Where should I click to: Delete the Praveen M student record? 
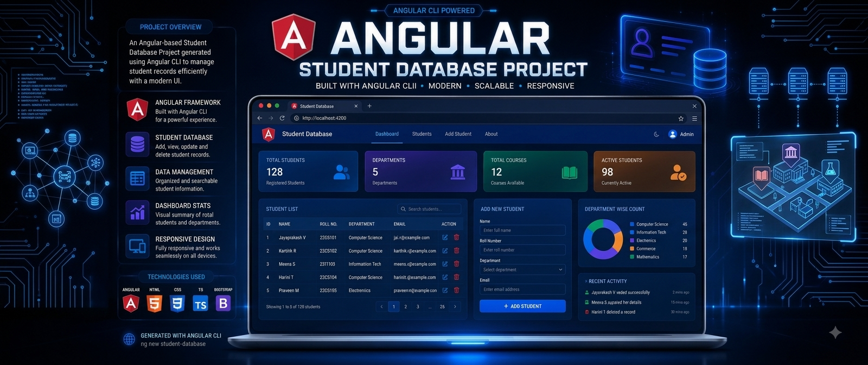(456, 290)
